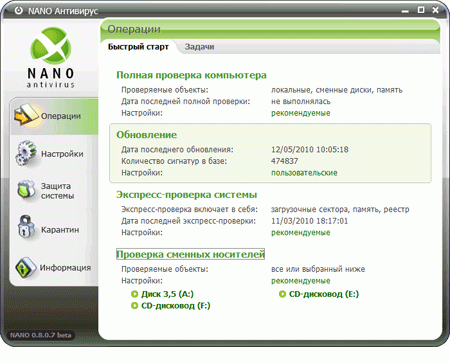Screen dimensions: 450x363
Task: Select the Информация sidebar label
Action: point(65,268)
